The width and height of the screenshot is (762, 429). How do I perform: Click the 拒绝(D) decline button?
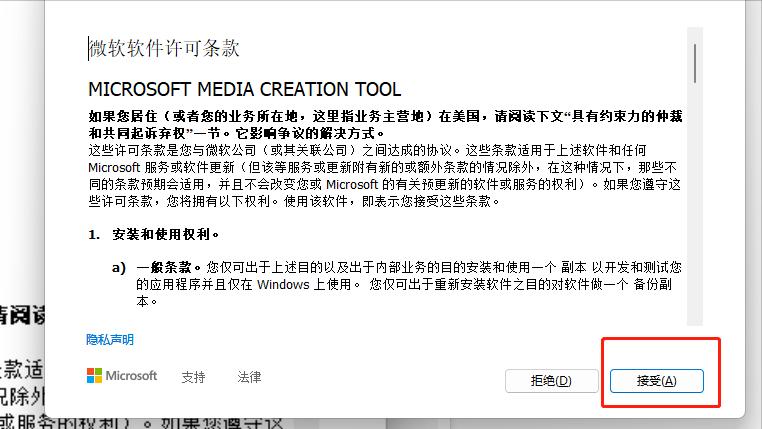coord(552,381)
